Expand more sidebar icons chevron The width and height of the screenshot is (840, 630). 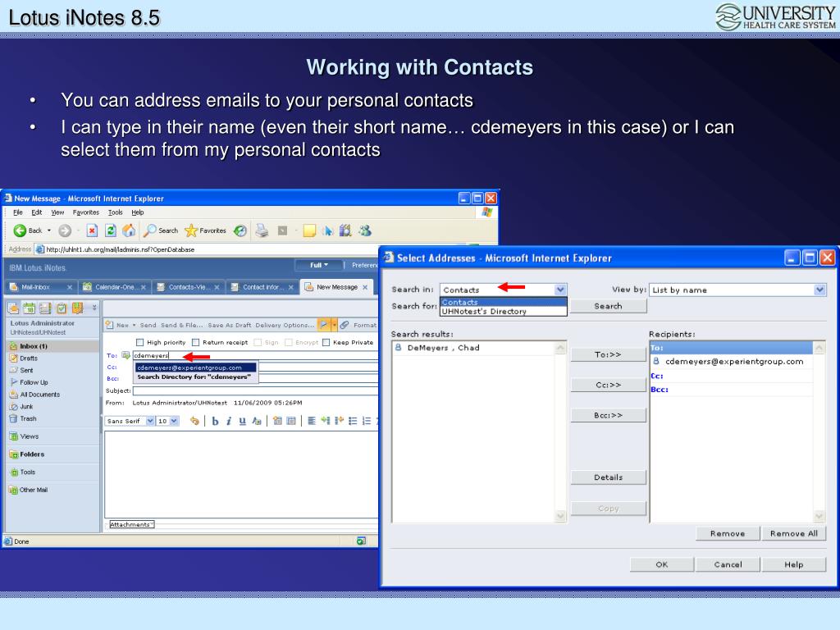[94, 308]
